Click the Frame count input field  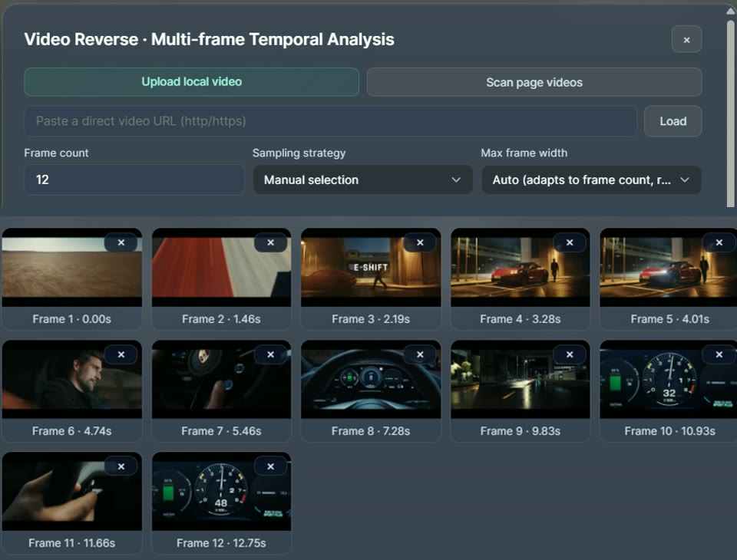134,180
